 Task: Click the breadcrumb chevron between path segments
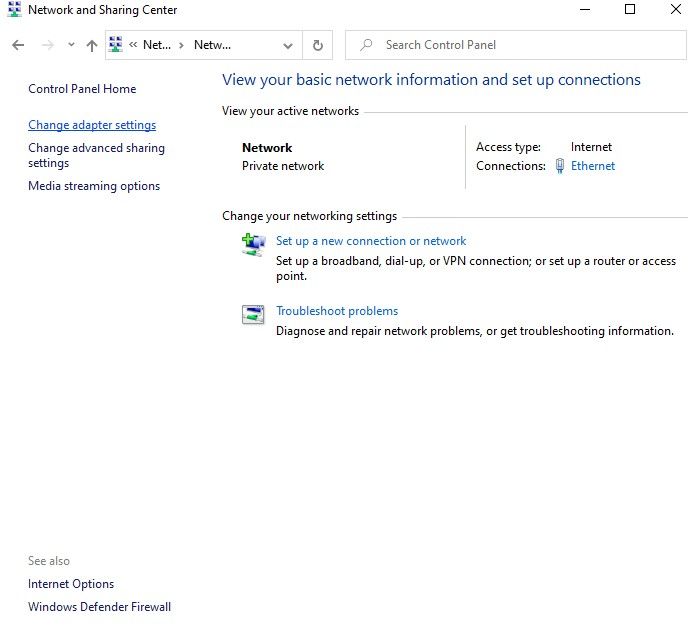pyautogui.click(x=181, y=45)
